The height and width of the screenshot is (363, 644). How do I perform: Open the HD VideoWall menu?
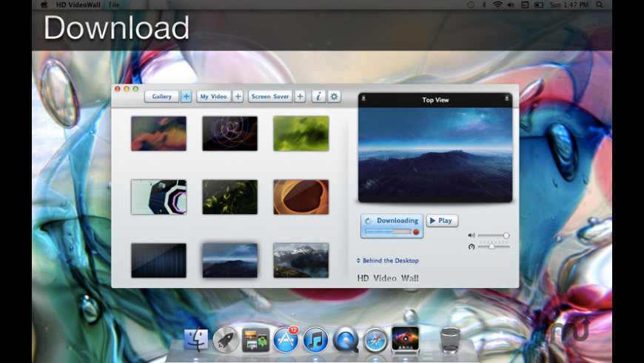click(x=78, y=5)
